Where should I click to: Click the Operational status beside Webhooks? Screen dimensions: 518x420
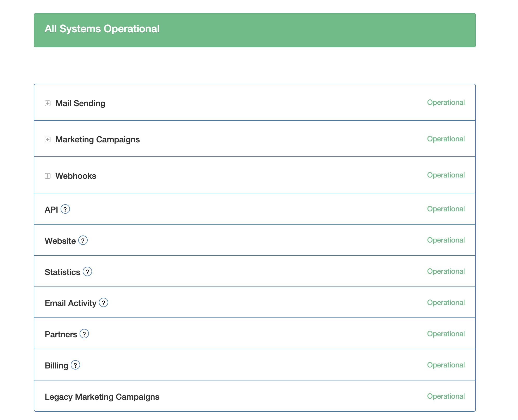pyautogui.click(x=446, y=175)
